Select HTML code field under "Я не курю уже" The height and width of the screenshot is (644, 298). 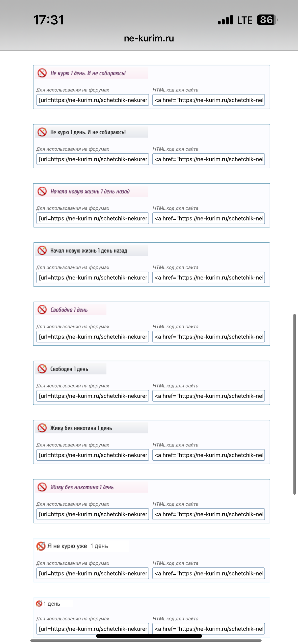tap(209, 573)
